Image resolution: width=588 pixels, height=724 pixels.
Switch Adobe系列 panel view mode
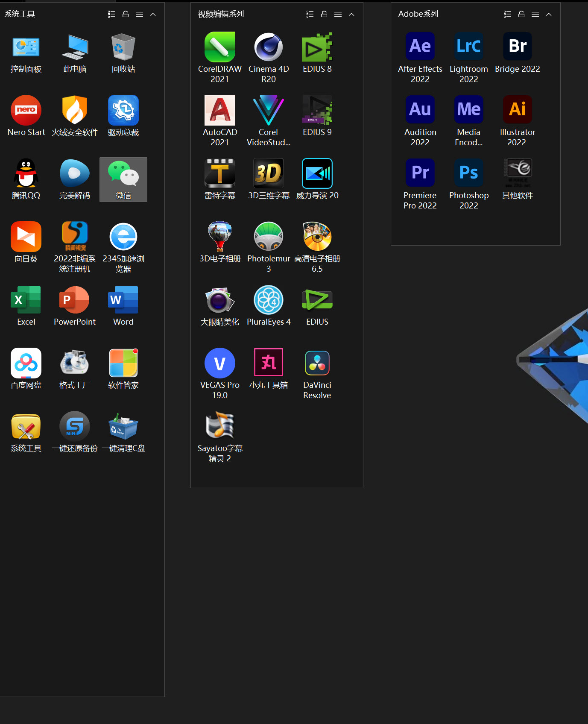pos(507,14)
